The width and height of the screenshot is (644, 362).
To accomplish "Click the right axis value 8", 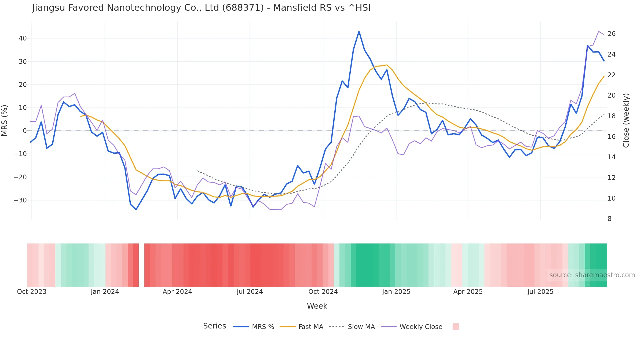I will (610, 219).
